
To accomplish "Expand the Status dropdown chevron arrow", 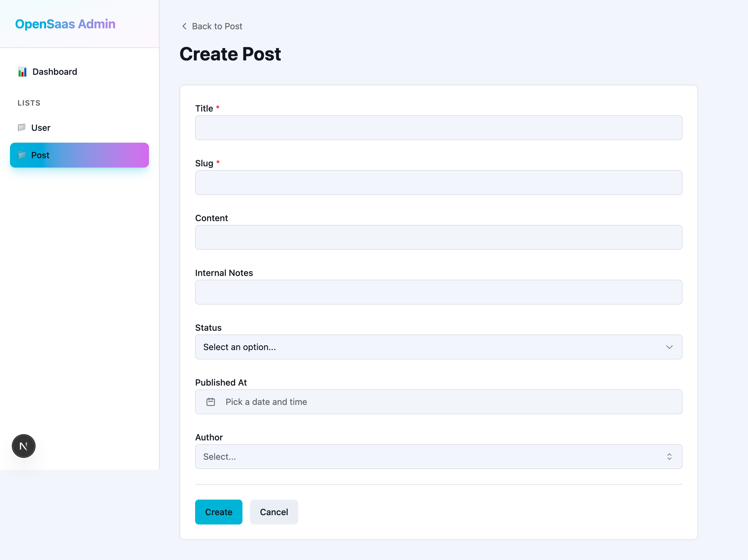I will coord(670,347).
